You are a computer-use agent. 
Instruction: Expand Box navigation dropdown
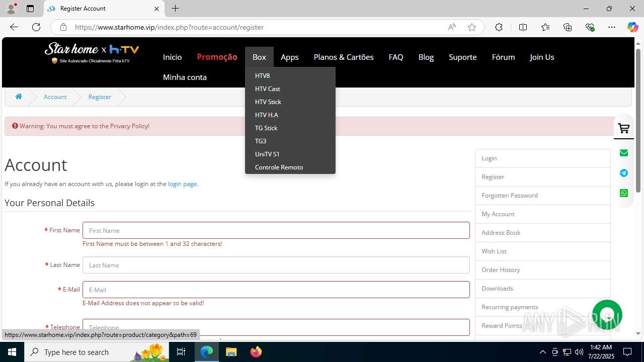259,57
